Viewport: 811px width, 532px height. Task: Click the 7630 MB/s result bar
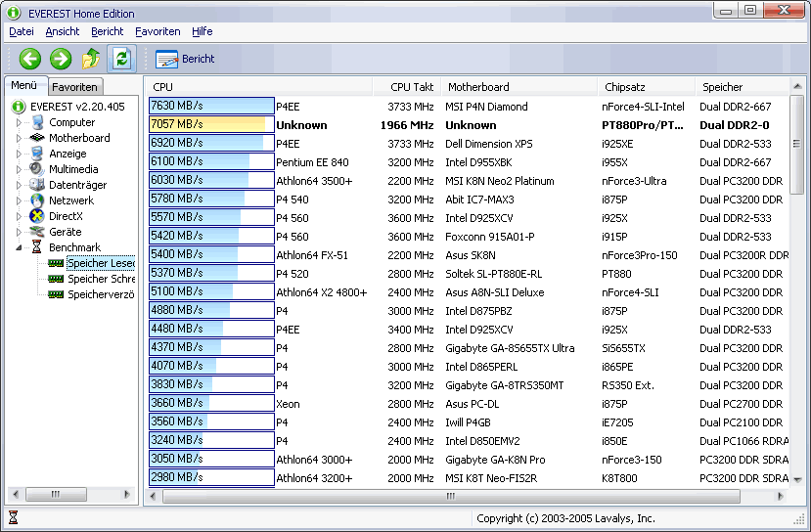(x=211, y=106)
